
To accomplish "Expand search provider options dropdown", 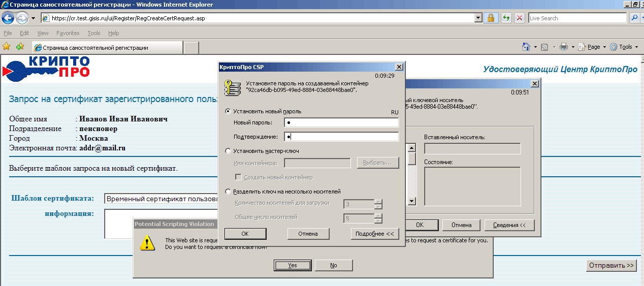I will [641, 18].
